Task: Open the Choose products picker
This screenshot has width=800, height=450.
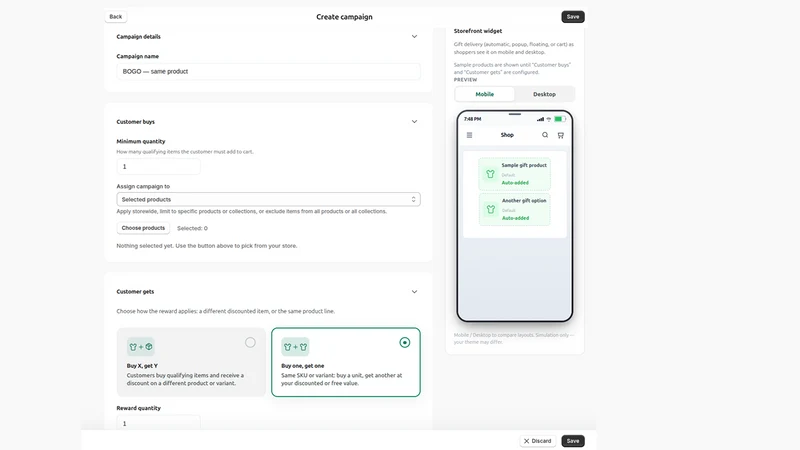Action: pyautogui.click(x=143, y=228)
